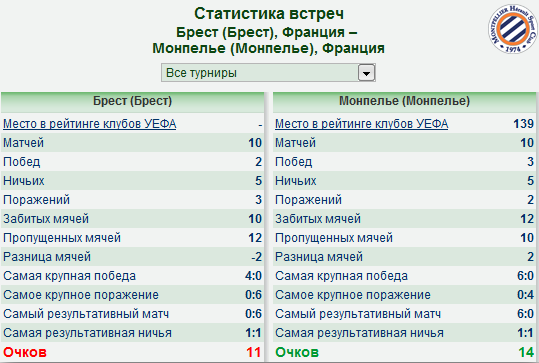539x363 pixels.
Task: Click Монпелье's УЕФА ranking value 139
Action: pos(524,124)
